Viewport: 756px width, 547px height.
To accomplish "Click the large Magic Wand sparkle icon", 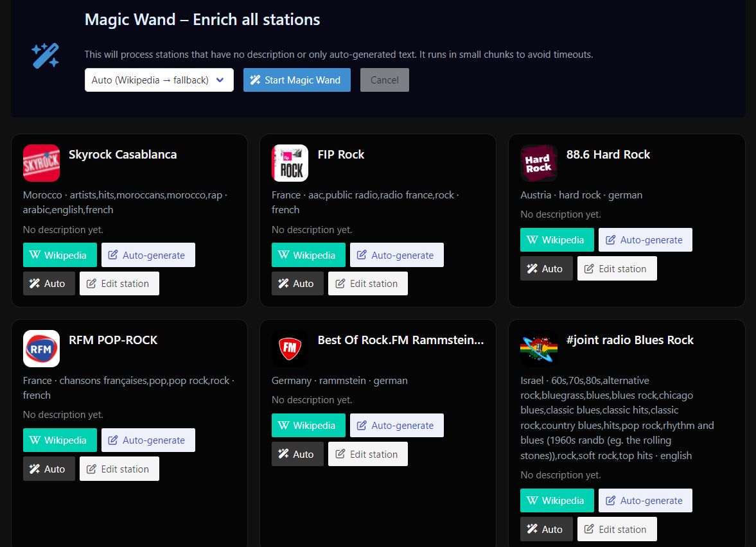I will (46, 55).
